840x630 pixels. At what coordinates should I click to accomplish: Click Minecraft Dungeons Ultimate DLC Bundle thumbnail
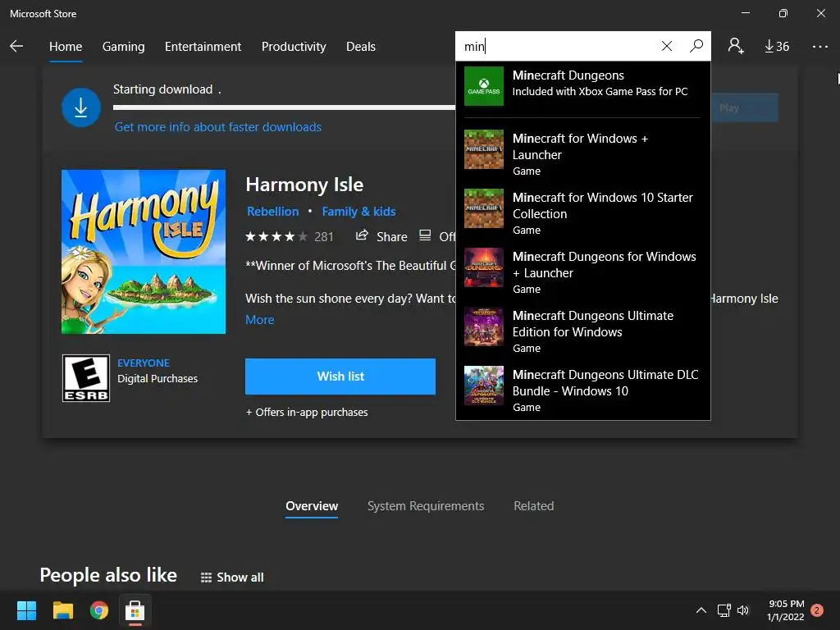click(484, 386)
